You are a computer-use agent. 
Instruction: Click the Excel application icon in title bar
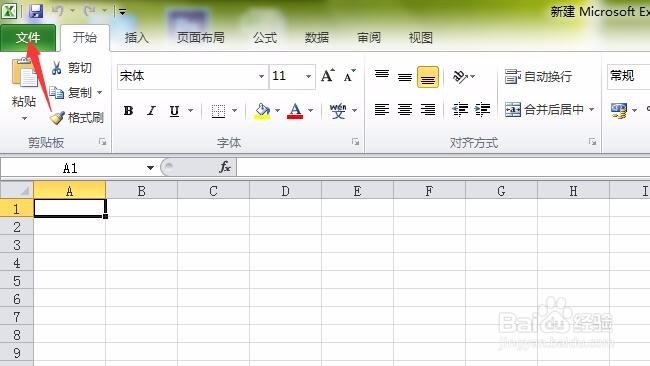[x=9, y=11]
